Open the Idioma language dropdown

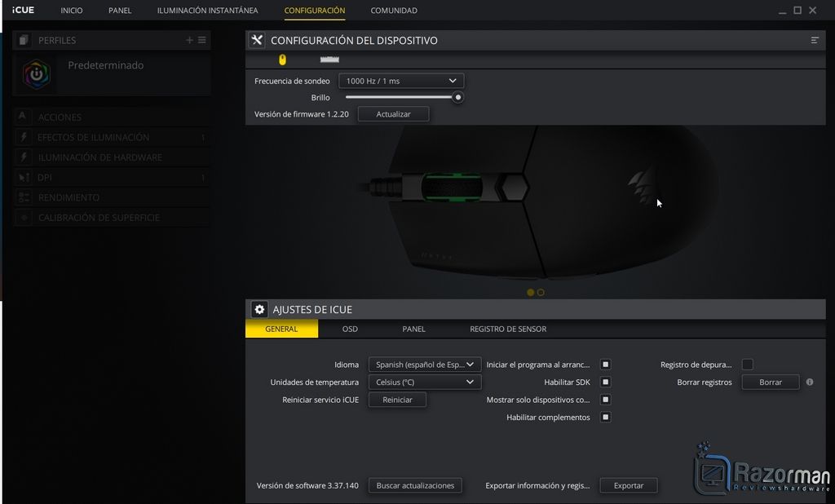coord(425,365)
